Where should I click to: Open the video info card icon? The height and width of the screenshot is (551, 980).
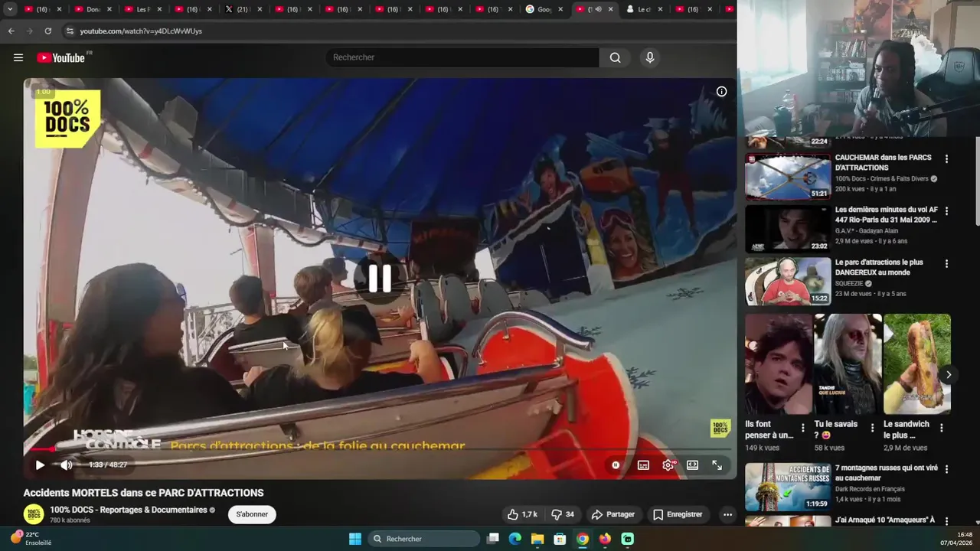pos(721,91)
